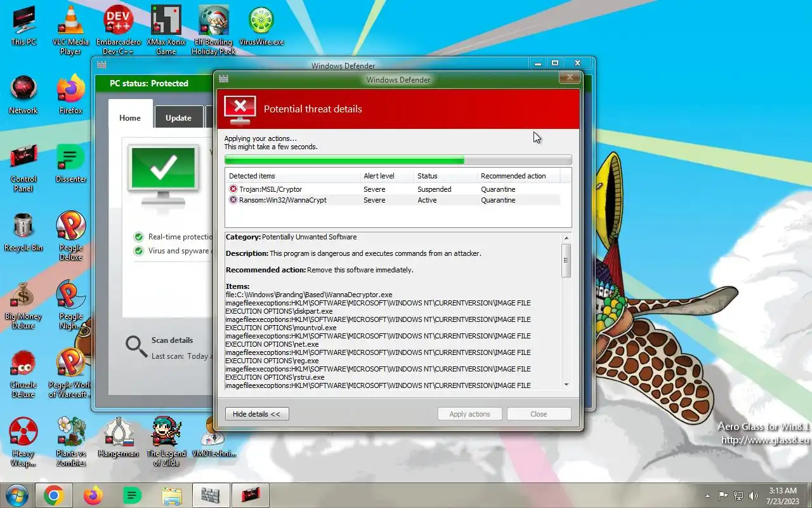
Task: Open Dissenter green icon in taskbar
Action: pyautogui.click(x=132, y=495)
